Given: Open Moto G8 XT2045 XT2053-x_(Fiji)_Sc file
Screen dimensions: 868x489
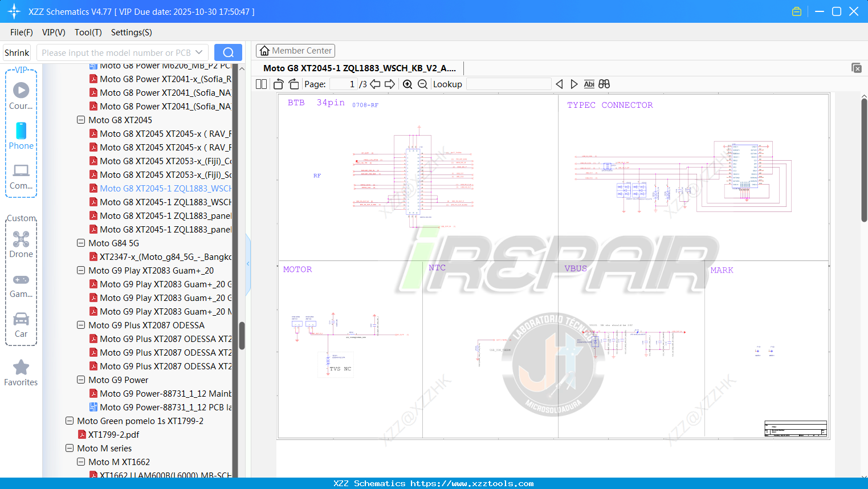Looking at the screenshot, I should (x=165, y=174).
